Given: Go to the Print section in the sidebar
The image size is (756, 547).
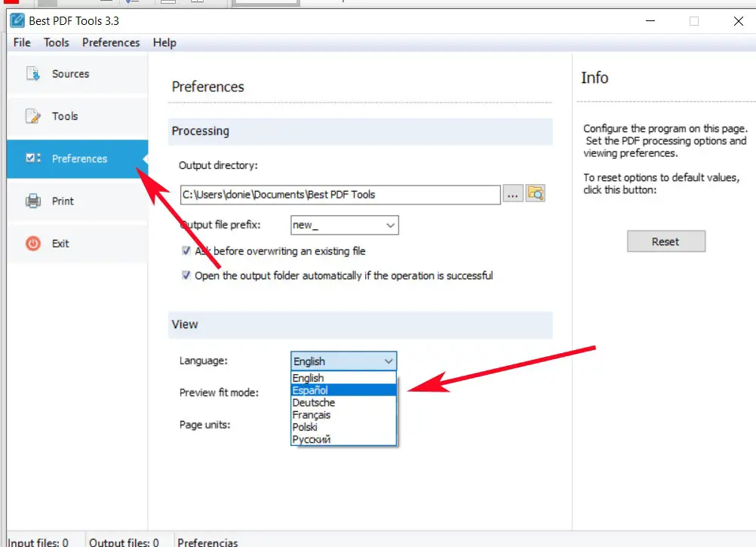Looking at the screenshot, I should [77, 201].
